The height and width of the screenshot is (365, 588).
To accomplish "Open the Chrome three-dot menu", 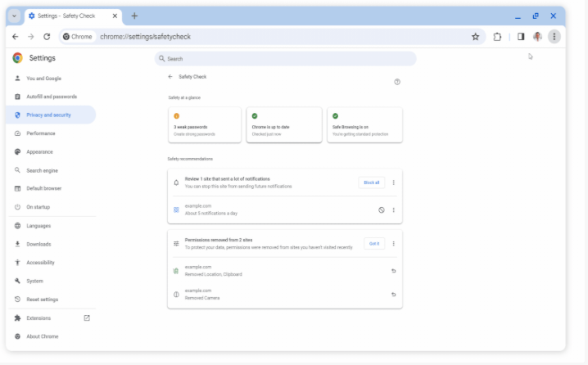I will pyautogui.click(x=554, y=36).
